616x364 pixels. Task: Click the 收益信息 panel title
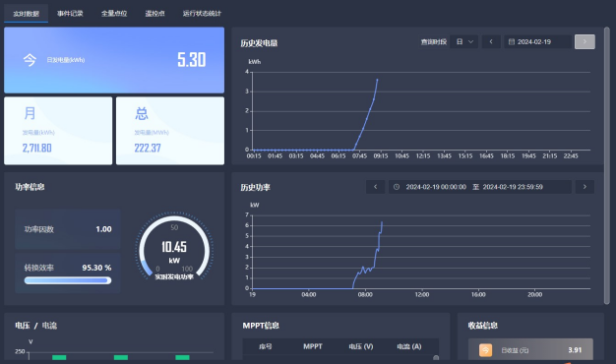tap(483, 326)
